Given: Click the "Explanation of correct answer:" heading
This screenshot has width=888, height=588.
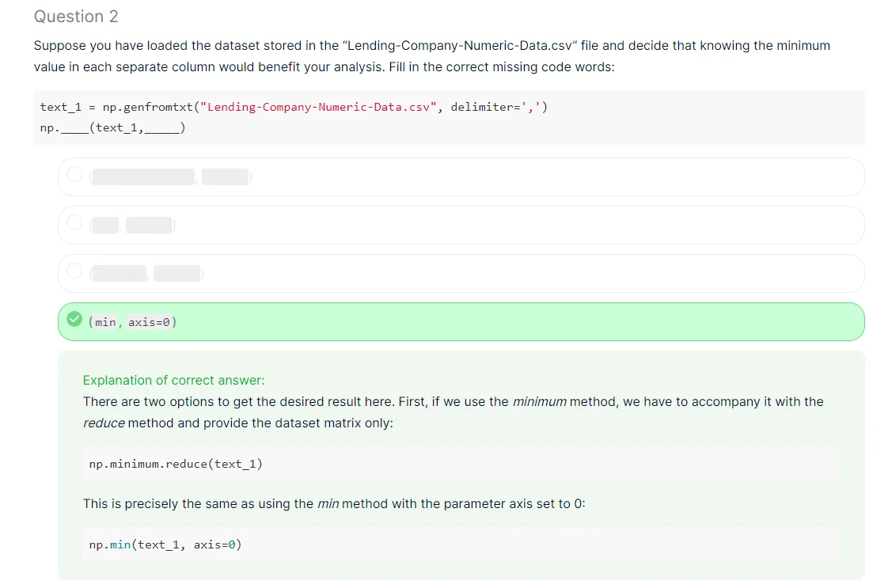Looking at the screenshot, I should (x=173, y=380).
